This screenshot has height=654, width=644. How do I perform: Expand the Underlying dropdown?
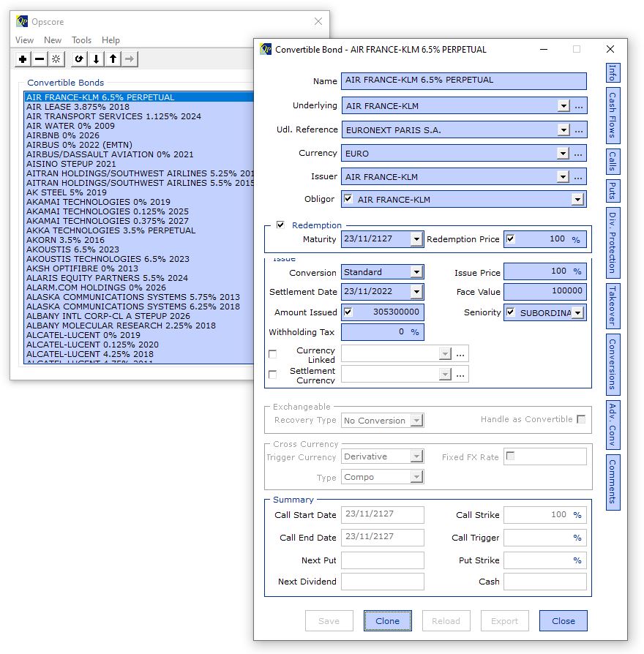click(x=563, y=106)
